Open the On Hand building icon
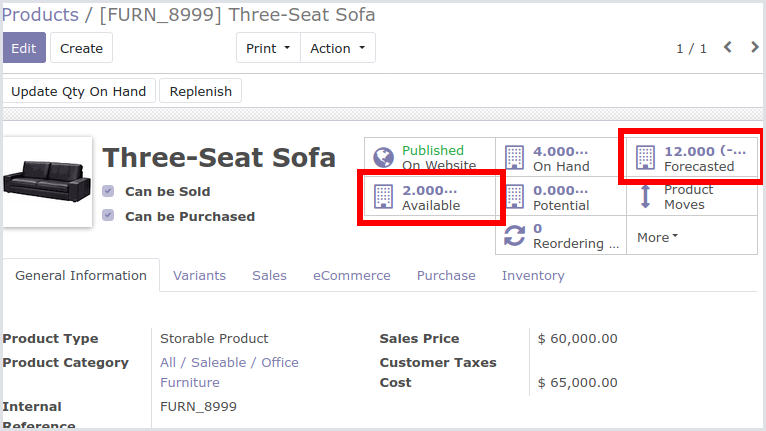The image size is (766, 431). [x=514, y=157]
